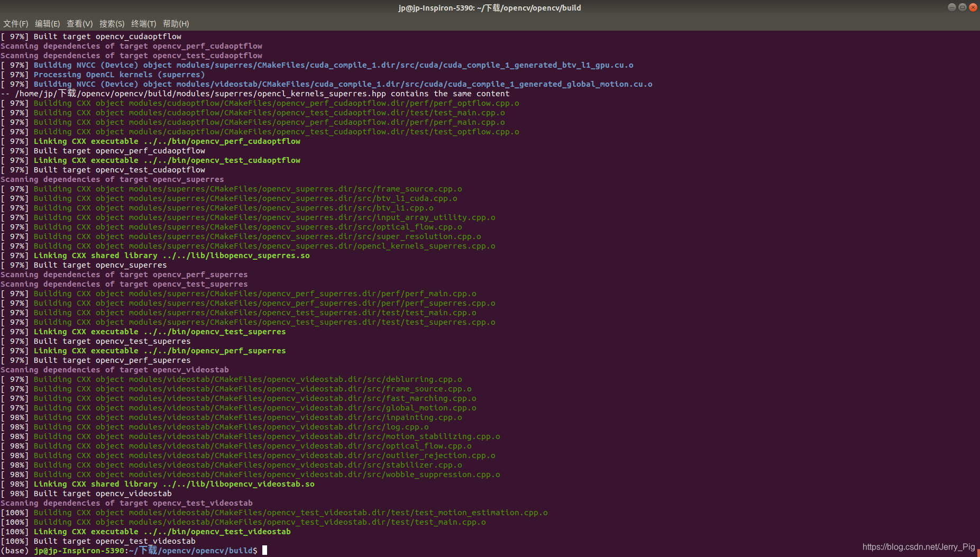The height and width of the screenshot is (557, 980).
Task: Click 'Scanning dependencies of target opencv_perf_cudaoptflow'
Action: pos(131,46)
